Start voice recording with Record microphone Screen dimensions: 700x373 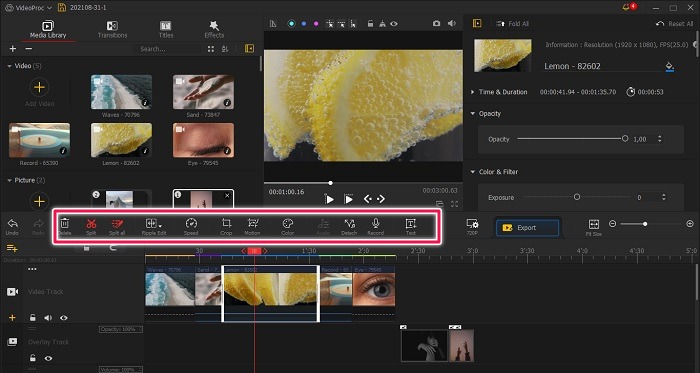[375, 226]
